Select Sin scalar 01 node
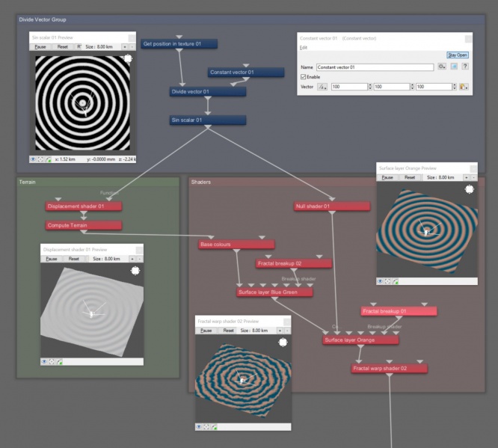This screenshot has height=448, width=498. 208,120
